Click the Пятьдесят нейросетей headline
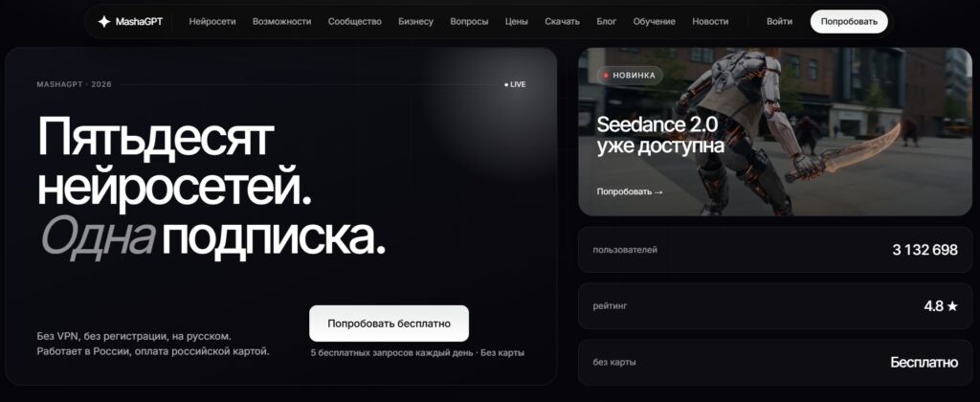980x402 pixels. [174, 164]
